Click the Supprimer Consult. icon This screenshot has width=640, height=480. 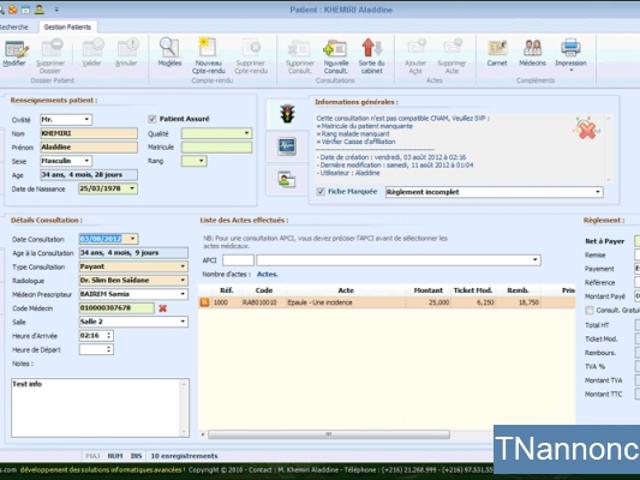(299, 49)
